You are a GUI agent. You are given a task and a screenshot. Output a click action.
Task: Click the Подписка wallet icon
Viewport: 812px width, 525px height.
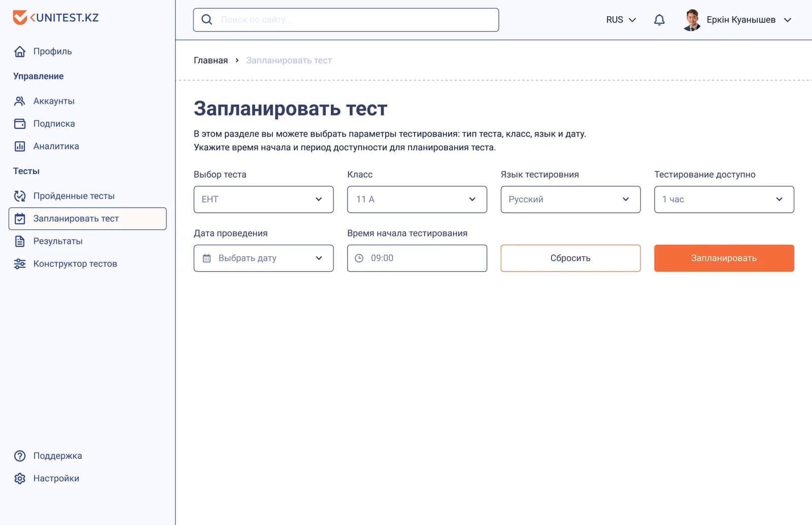pos(20,123)
